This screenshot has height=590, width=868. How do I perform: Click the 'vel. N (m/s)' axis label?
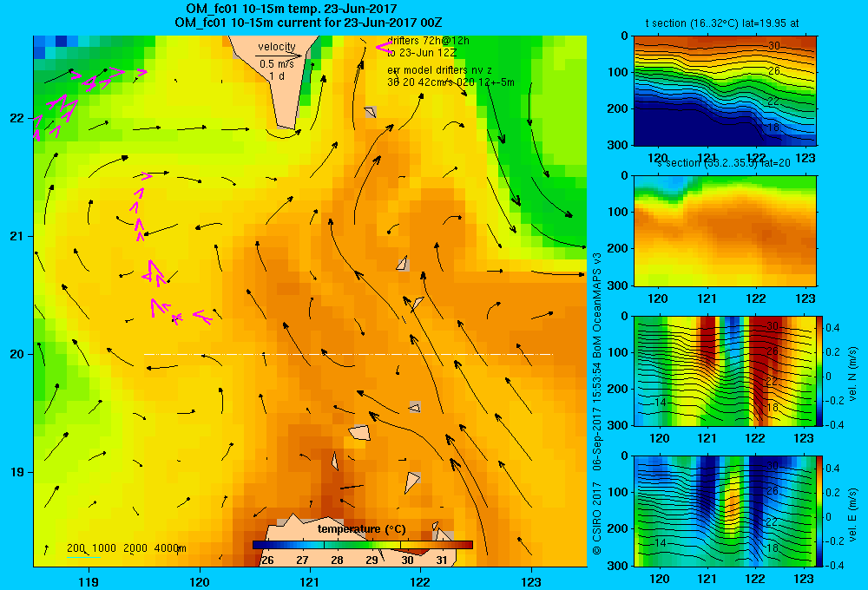coord(853,374)
